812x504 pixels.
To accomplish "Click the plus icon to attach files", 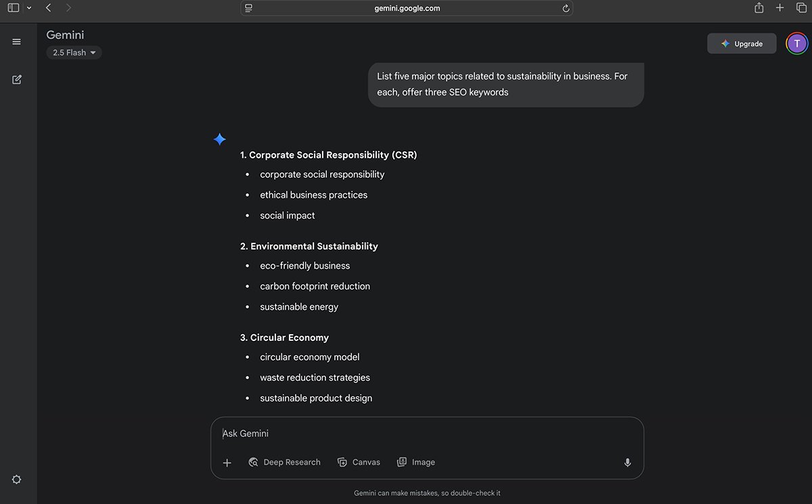I will [x=227, y=463].
